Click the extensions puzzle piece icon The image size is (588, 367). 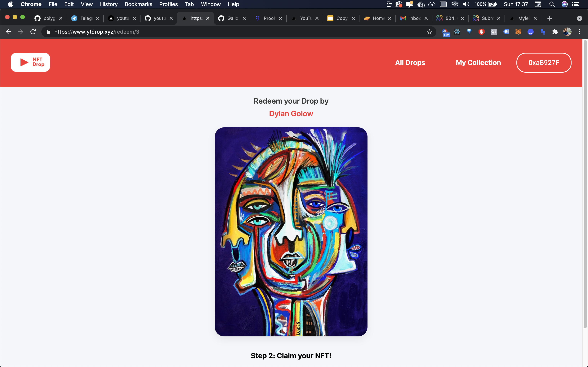pyautogui.click(x=555, y=32)
